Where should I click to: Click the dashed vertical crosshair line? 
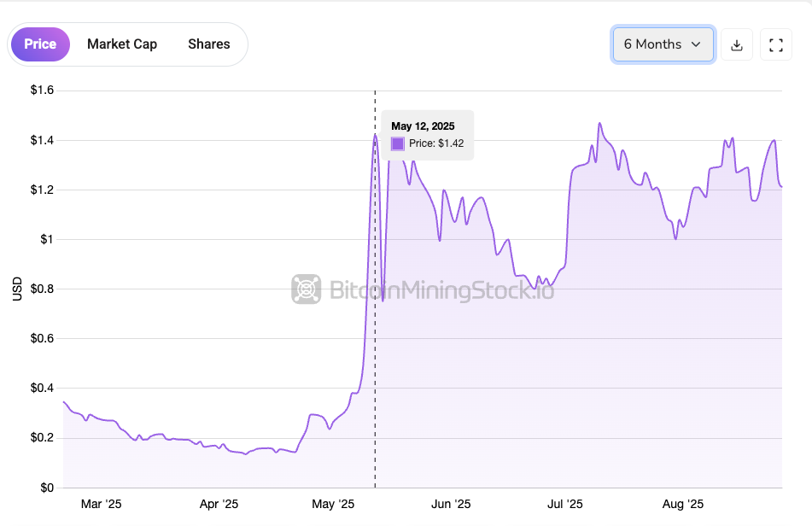(x=375, y=342)
